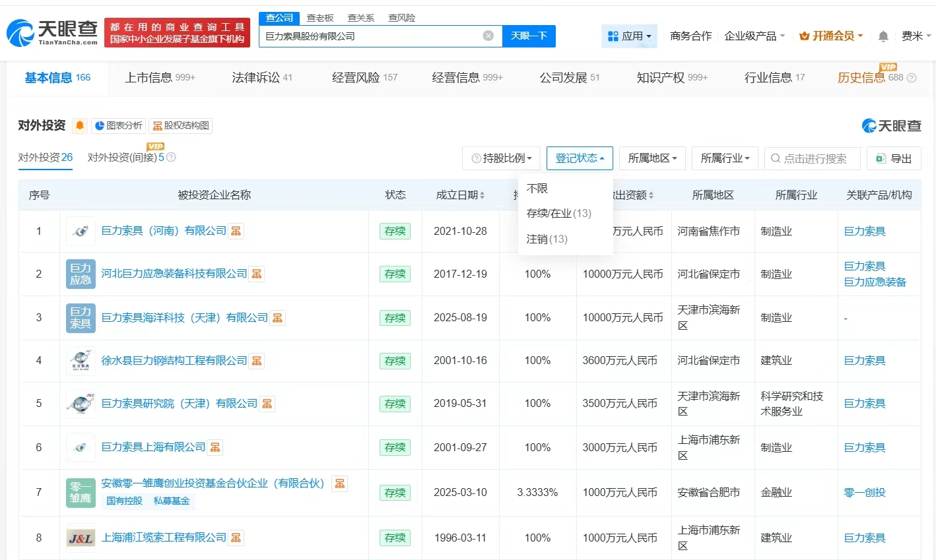Open the 所属地区 filter dropdown
936x560 pixels.
pos(652,158)
